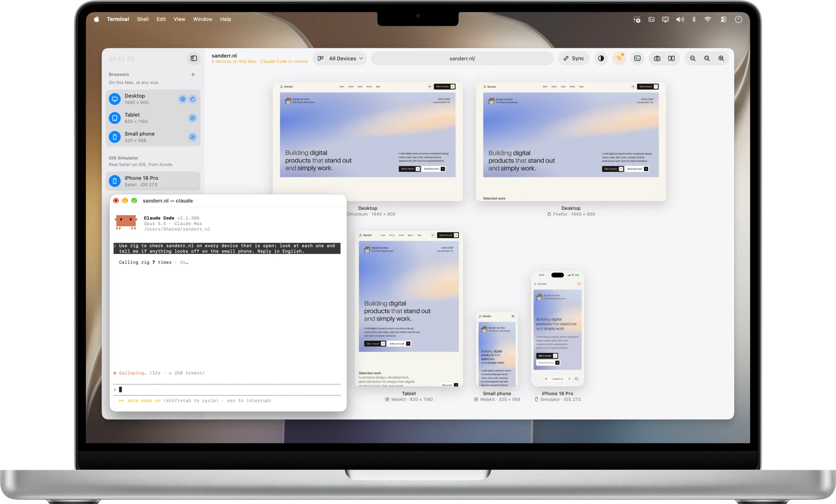Click Get in touch in Firefox Desktop header
The image size is (836, 504).
[648, 87]
